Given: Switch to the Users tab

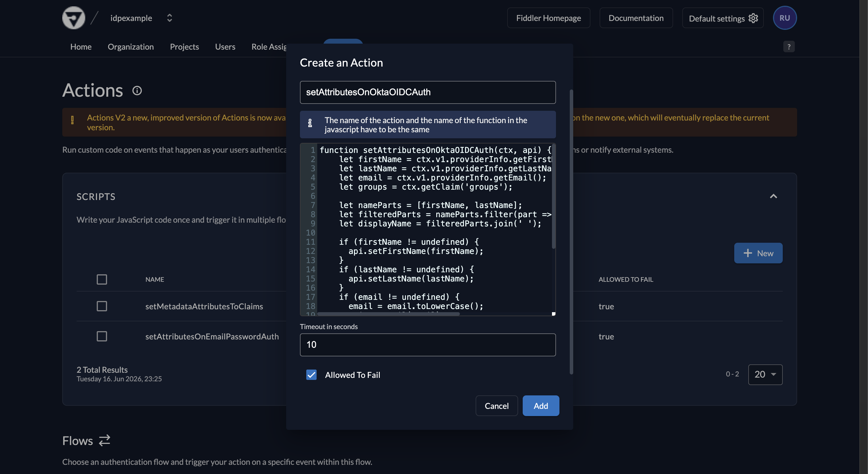Looking at the screenshot, I should point(225,46).
